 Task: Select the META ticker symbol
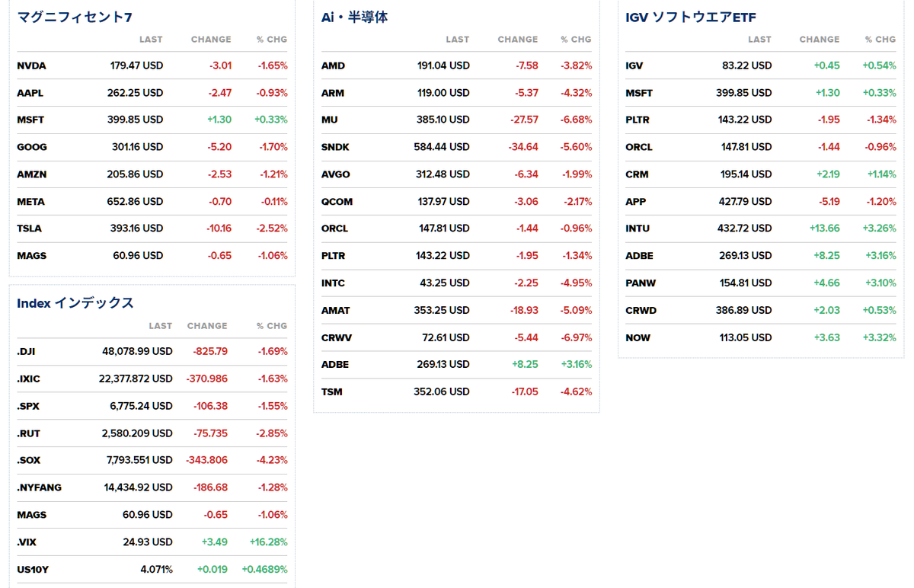point(30,202)
